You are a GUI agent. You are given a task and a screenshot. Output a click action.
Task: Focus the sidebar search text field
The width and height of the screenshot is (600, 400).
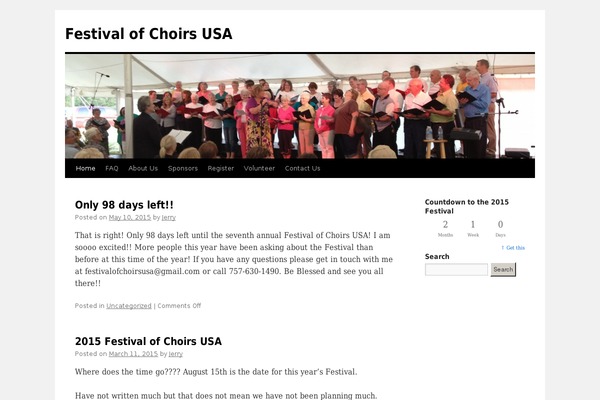(456, 270)
